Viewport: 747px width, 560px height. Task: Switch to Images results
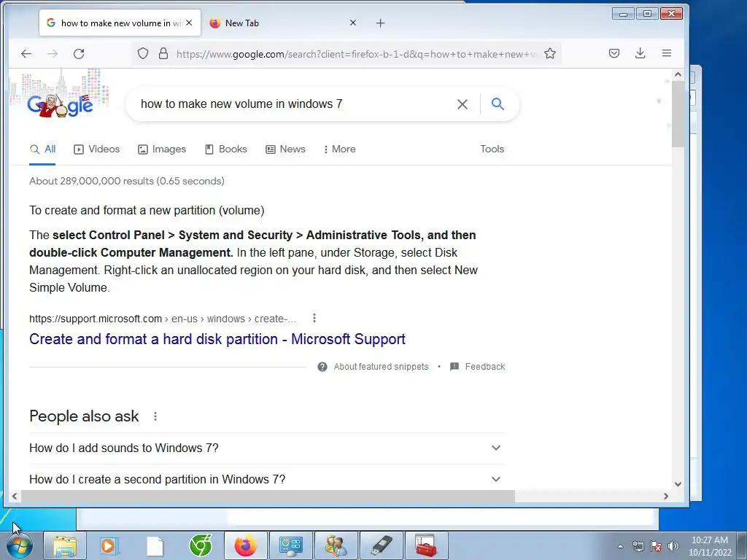(x=162, y=149)
